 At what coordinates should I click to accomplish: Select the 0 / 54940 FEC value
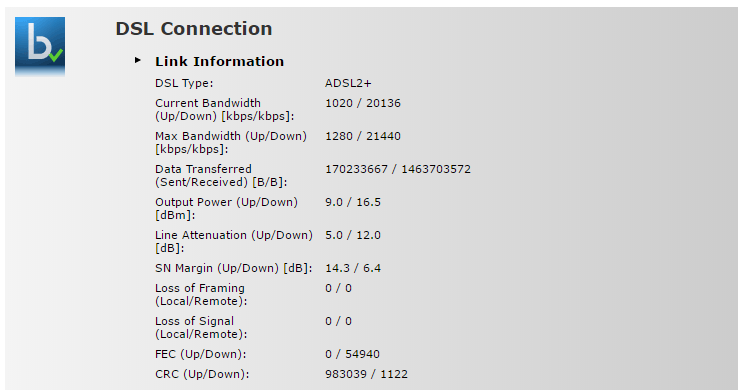pyautogui.click(x=352, y=354)
